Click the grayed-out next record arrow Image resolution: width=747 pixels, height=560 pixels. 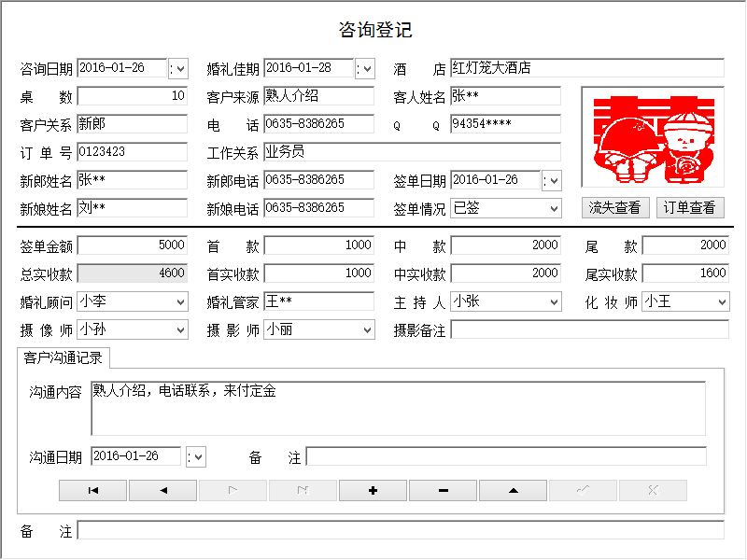point(233,490)
